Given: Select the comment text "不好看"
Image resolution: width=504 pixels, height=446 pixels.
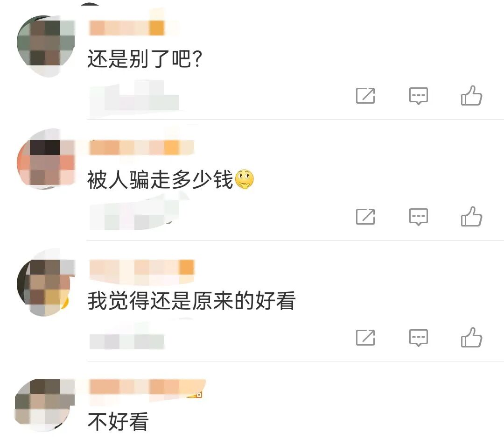Looking at the screenshot, I should click(x=118, y=421).
